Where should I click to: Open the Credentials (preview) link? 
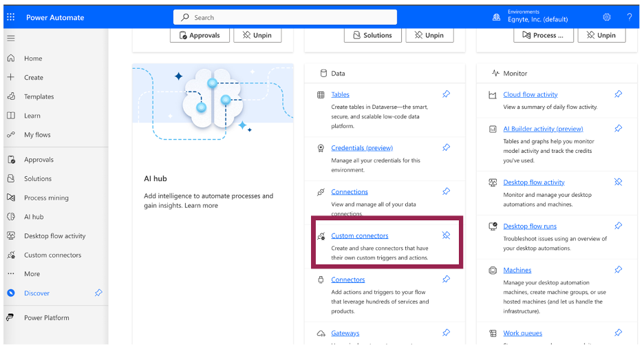point(362,148)
